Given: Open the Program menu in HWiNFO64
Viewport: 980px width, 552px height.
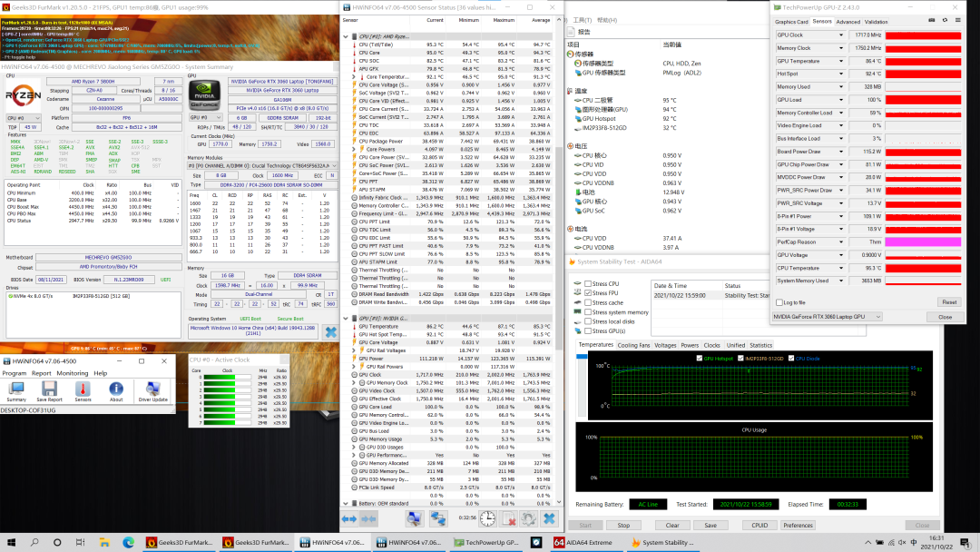Looking at the screenshot, I should pos(14,373).
